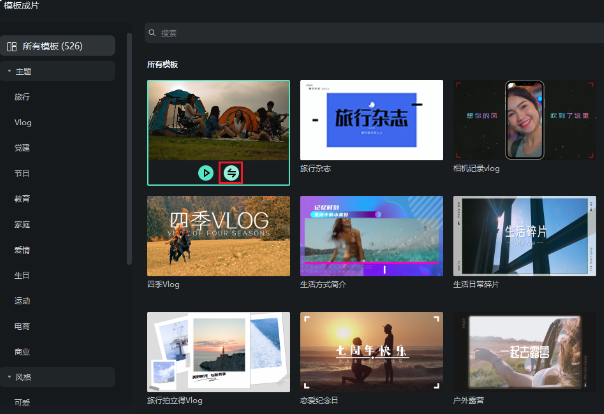Collapse the 风格 category section
Image resolution: width=604 pixels, height=414 pixels.
[x=9, y=377]
